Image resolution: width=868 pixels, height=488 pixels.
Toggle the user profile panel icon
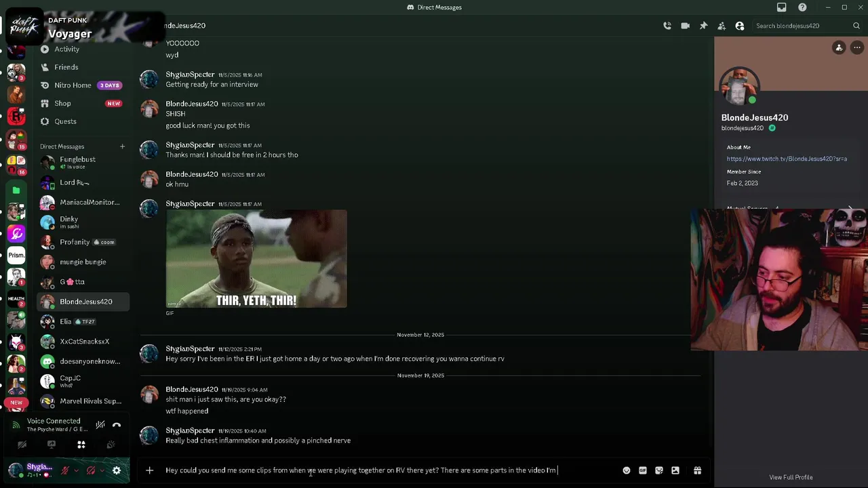point(740,26)
